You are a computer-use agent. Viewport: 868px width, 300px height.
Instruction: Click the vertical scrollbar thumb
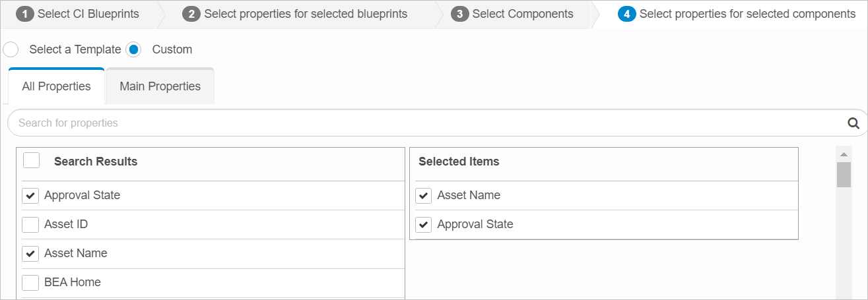844,175
